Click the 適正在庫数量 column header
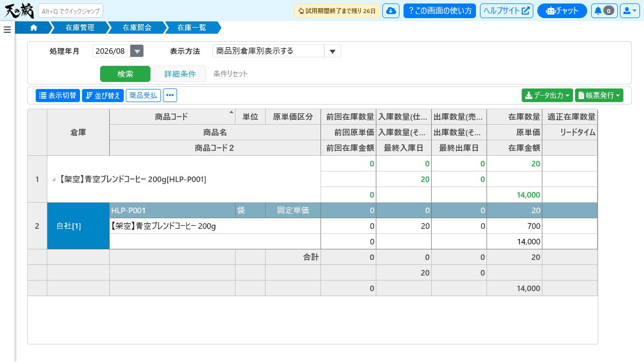Viewport: 644px width, 362px height. tap(570, 117)
